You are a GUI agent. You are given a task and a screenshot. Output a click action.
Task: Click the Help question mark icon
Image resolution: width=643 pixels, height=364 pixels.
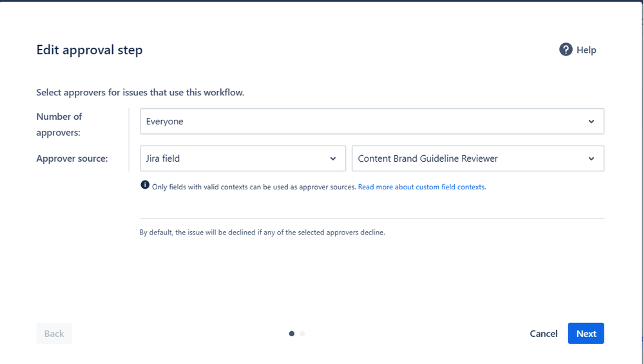(x=566, y=50)
